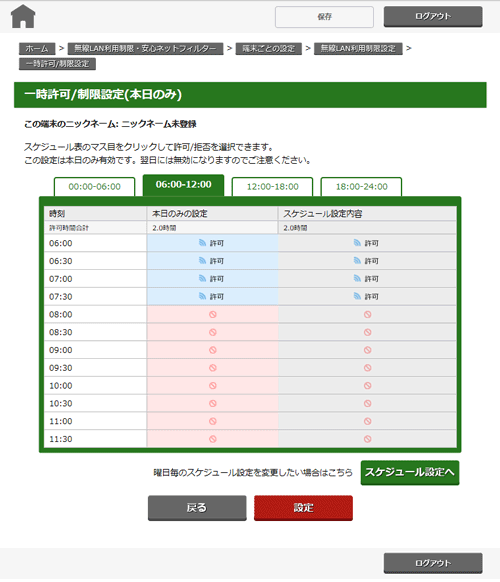The height and width of the screenshot is (582, 500).
Task: Open スケジュール設定へ button
Action: coord(410,473)
